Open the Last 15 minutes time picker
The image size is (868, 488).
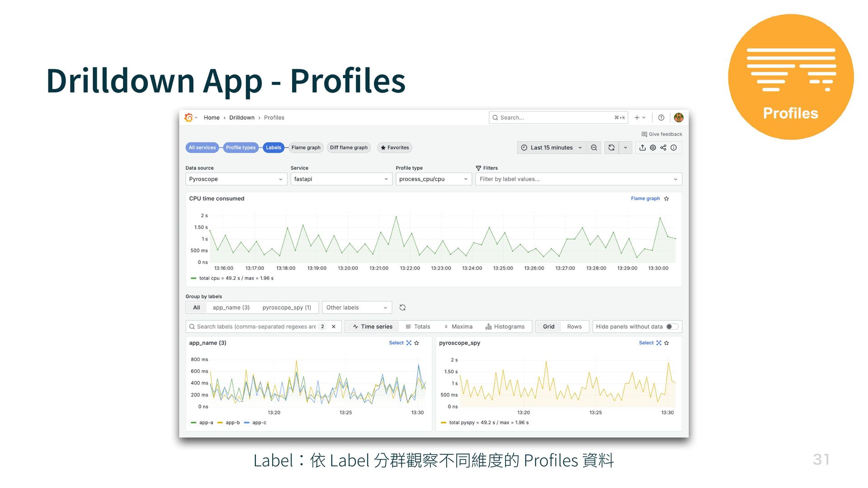tap(552, 148)
